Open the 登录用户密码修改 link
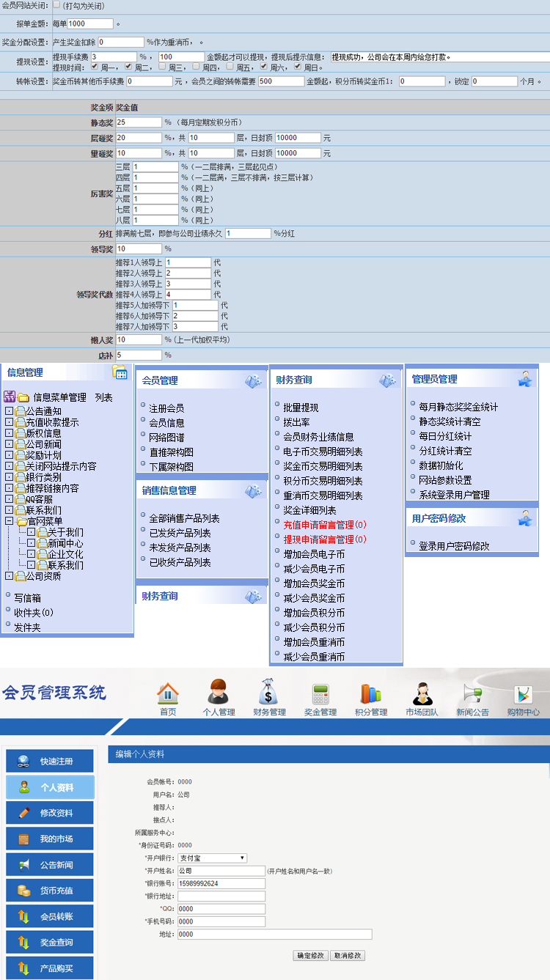This screenshot has width=550, height=980. 454,546
